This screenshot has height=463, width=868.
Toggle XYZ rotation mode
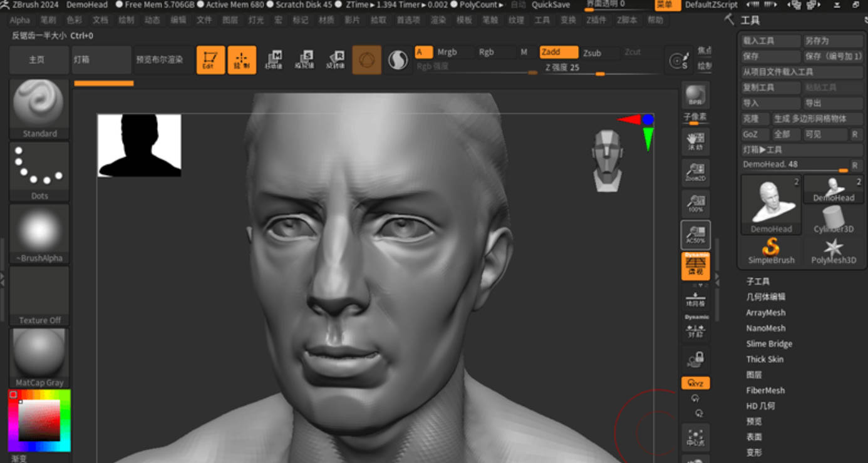pos(695,383)
